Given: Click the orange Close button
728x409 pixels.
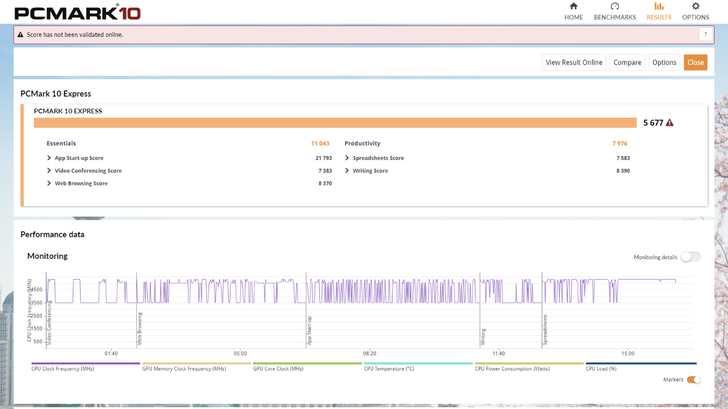Looking at the screenshot, I should pos(695,62).
